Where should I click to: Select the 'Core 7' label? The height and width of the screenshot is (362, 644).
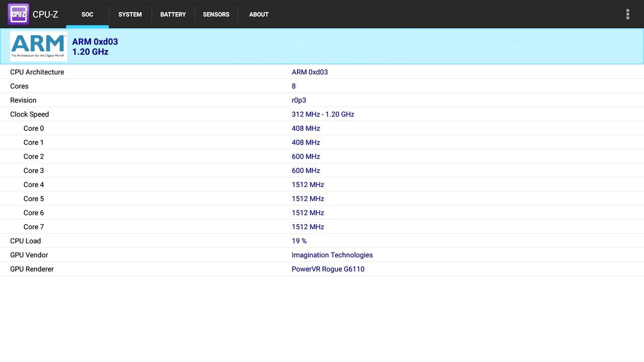[x=34, y=227]
